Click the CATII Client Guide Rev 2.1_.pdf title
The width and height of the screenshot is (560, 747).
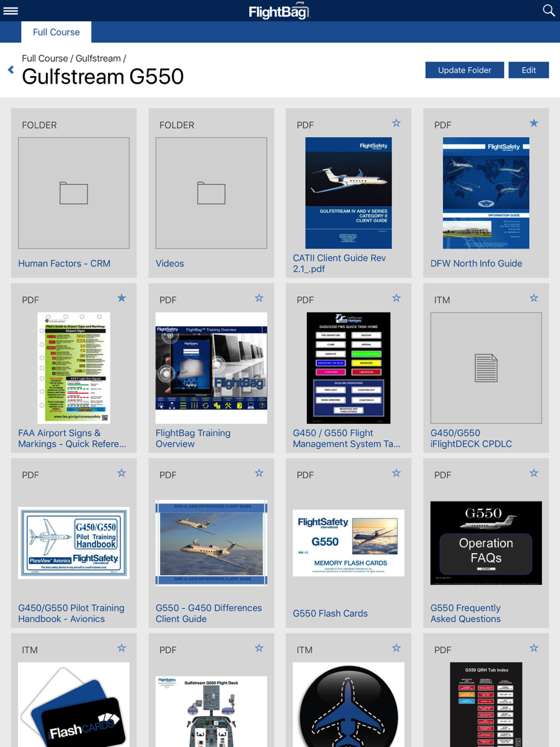tap(339, 263)
